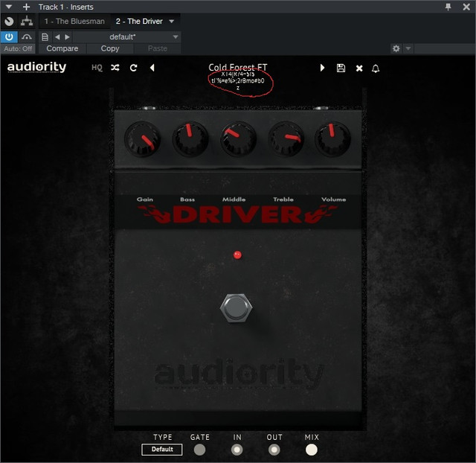Image resolution: width=476 pixels, height=463 pixels.
Task: Click the Auto: Off automation button
Action: click(x=18, y=48)
